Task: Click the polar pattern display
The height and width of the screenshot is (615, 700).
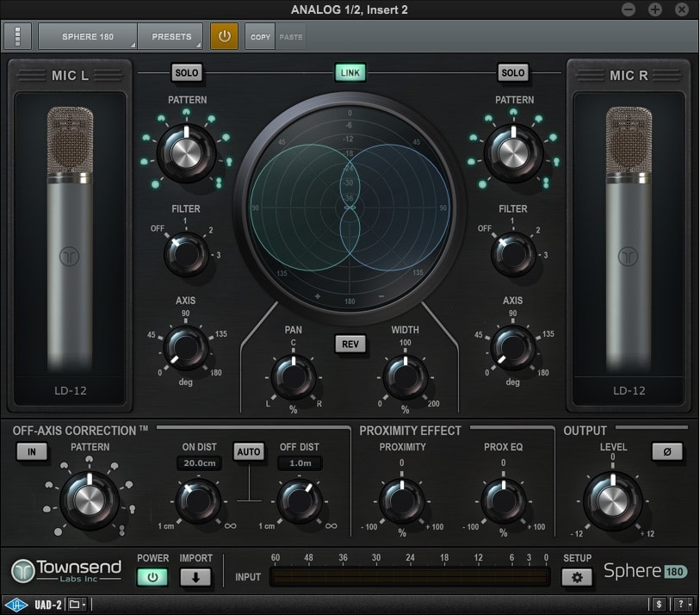Action: pos(350,208)
